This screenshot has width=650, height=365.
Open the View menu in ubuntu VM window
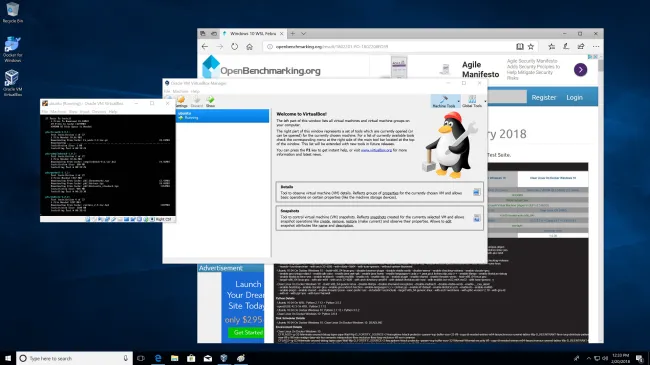coord(73,112)
